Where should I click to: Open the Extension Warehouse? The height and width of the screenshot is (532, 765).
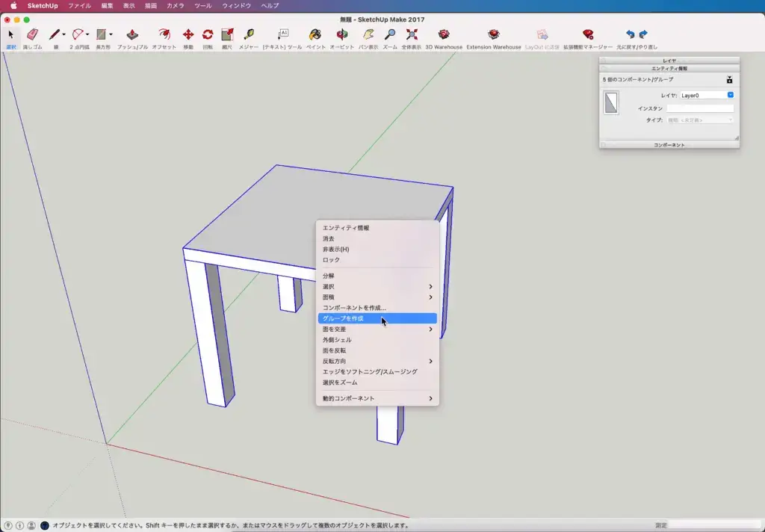point(494,34)
